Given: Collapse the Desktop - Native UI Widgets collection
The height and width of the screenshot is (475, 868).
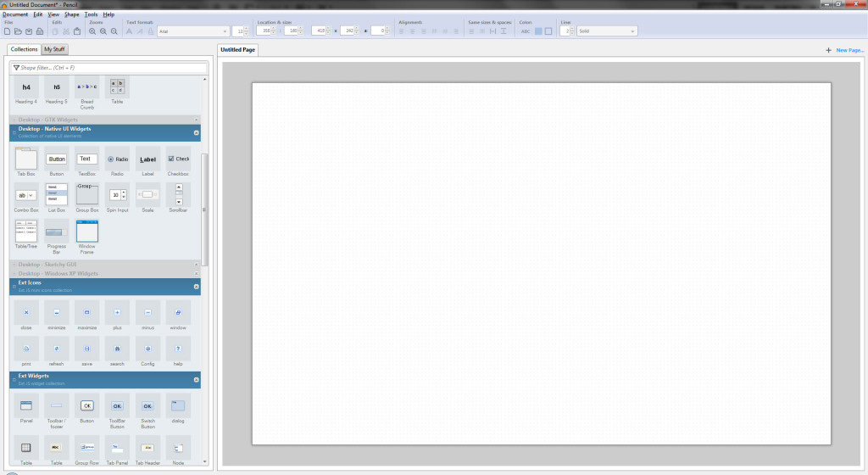Looking at the screenshot, I should (104, 132).
